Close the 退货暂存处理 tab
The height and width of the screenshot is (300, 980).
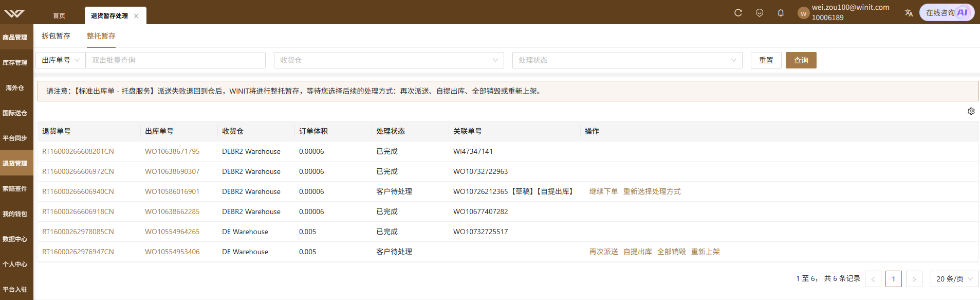(136, 16)
